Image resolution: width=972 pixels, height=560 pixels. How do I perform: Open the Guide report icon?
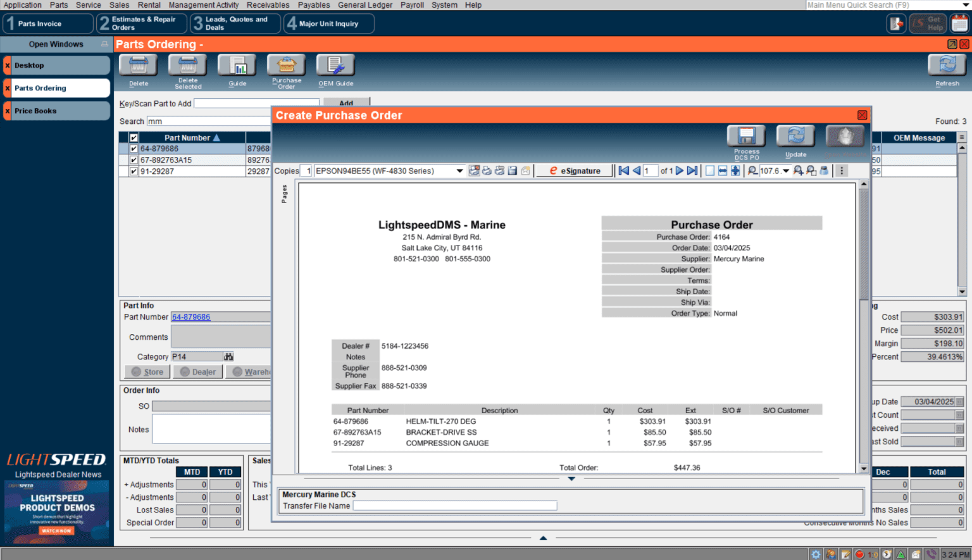point(237,66)
